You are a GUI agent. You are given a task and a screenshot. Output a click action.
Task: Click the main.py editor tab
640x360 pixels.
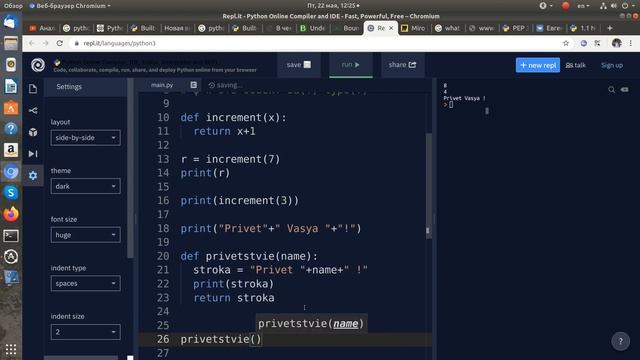tap(162, 85)
